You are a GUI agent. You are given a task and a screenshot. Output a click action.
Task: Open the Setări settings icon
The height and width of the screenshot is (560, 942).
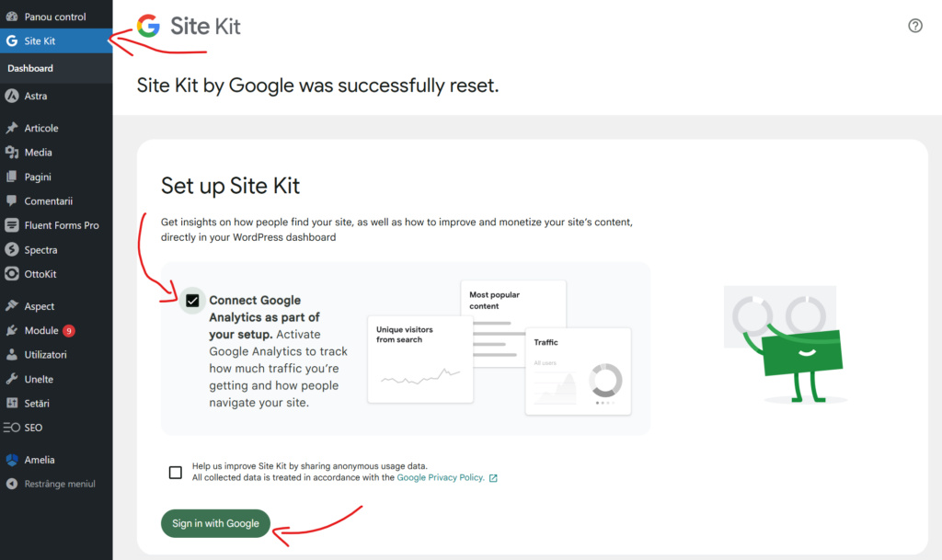point(11,403)
